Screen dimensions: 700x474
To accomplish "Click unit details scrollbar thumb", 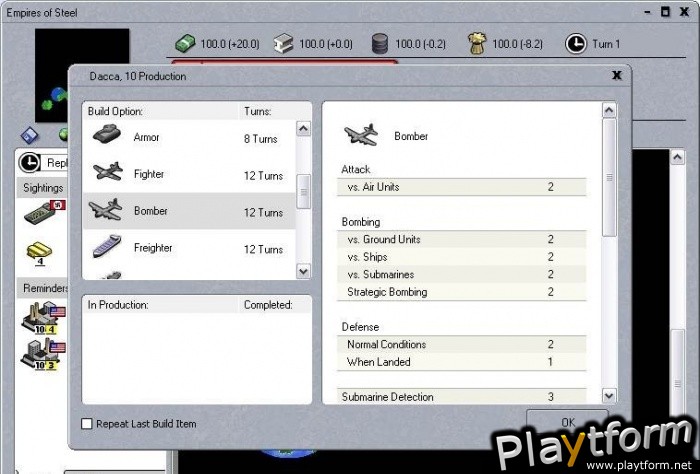I will coord(609,177).
